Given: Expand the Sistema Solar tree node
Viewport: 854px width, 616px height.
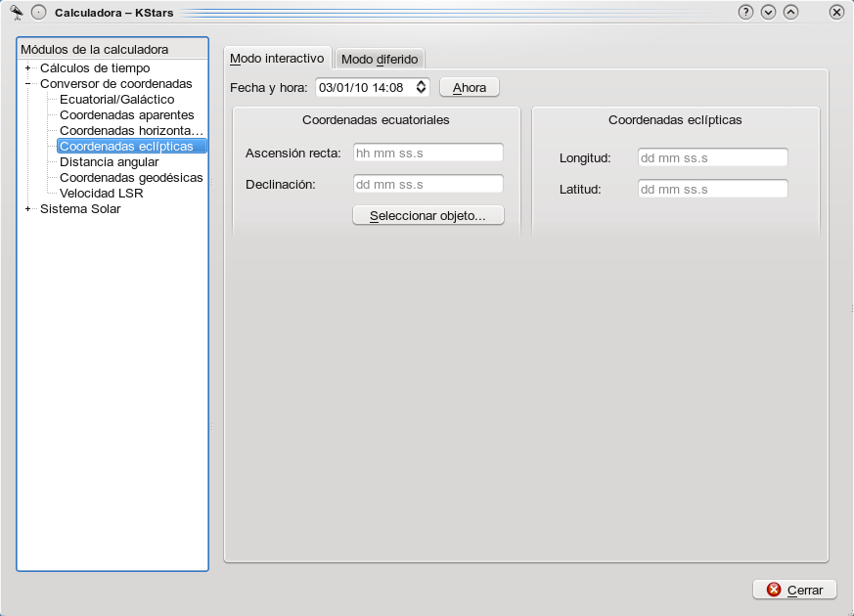Looking at the screenshot, I should [x=28, y=209].
